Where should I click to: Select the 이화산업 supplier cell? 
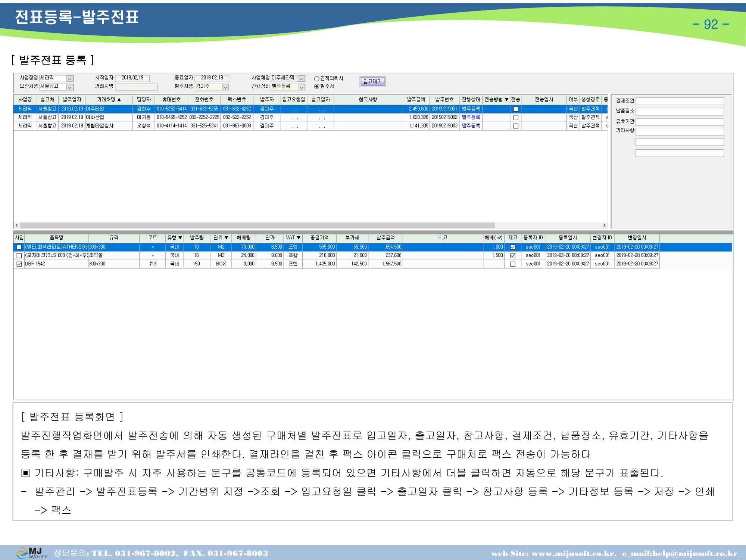coord(109,117)
